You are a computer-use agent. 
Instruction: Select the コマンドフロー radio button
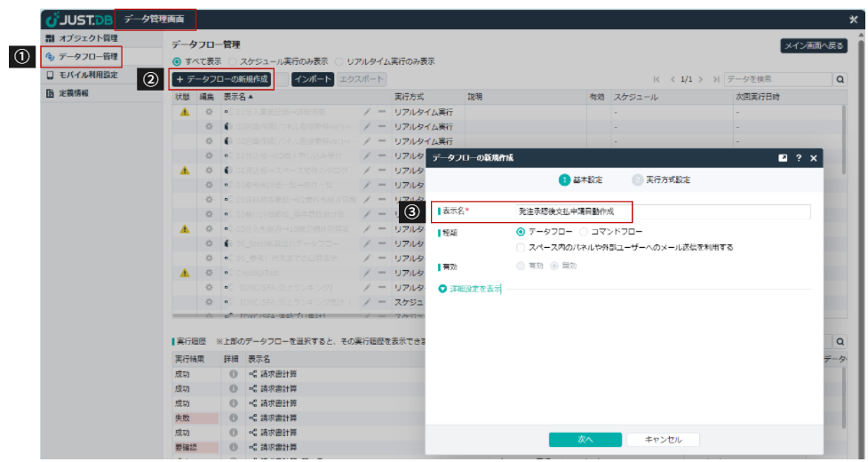pos(584,232)
